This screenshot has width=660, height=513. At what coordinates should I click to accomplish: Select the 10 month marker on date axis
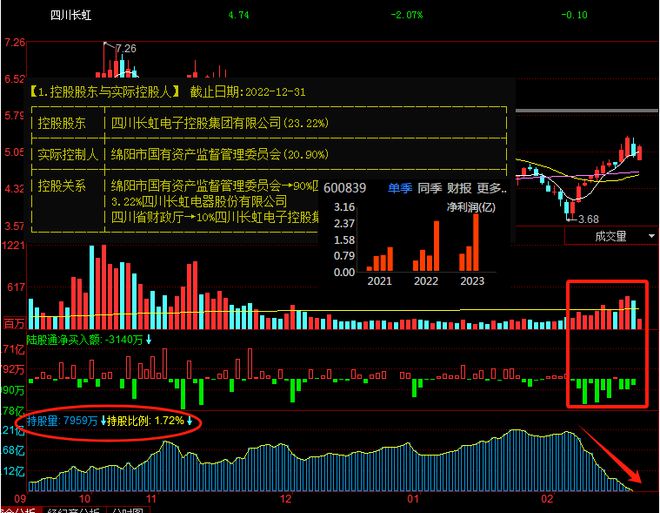tap(85, 499)
